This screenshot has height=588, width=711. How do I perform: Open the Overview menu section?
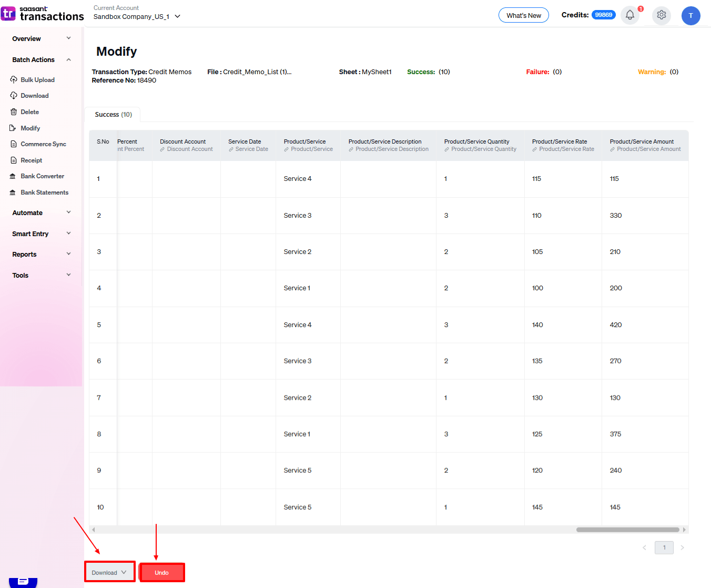(40, 38)
